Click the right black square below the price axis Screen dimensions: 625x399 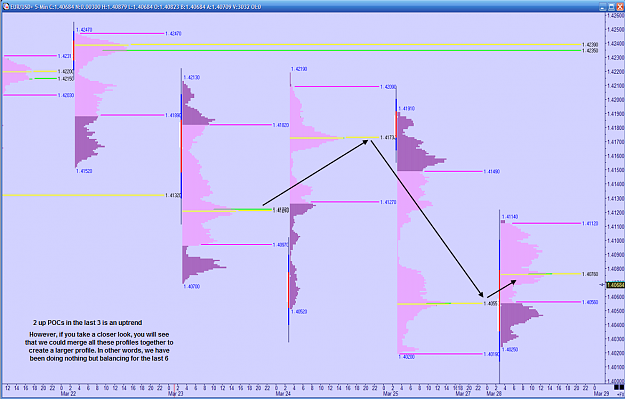(x=622, y=387)
